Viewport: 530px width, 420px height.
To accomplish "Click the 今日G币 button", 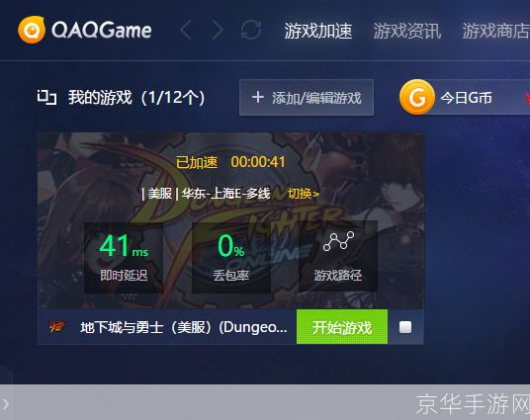I will coord(466,98).
